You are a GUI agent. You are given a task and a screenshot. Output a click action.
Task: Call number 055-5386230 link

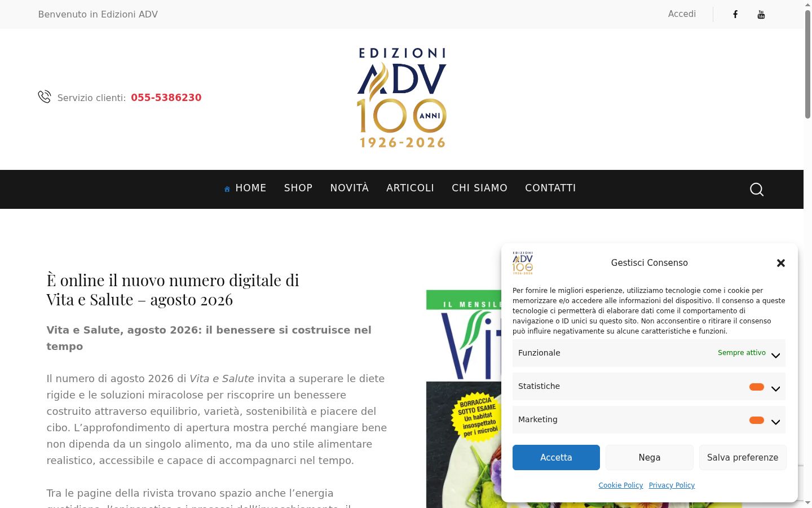(166, 98)
